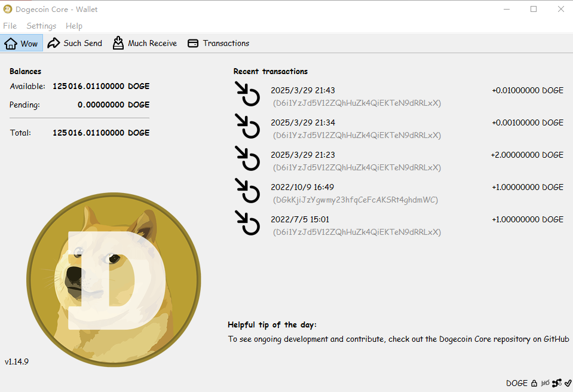The width and height of the screenshot is (573, 392).
Task: Switch to the Transactions tab
Action: 218,43
